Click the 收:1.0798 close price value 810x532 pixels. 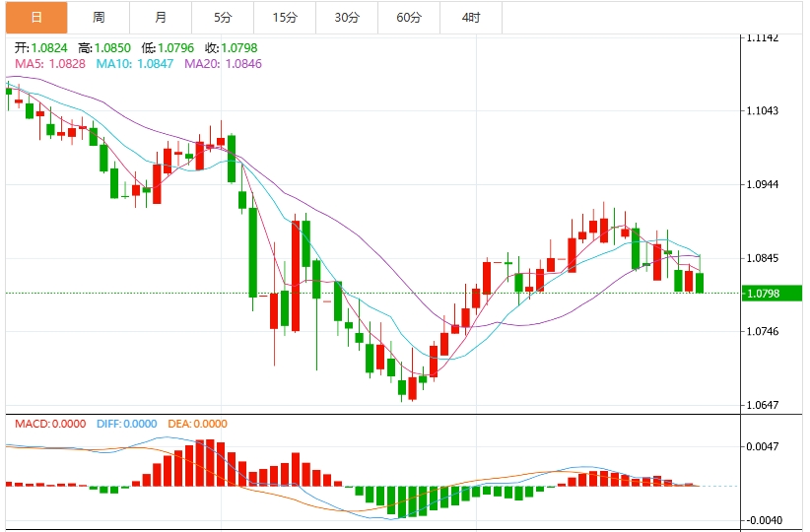[231, 48]
